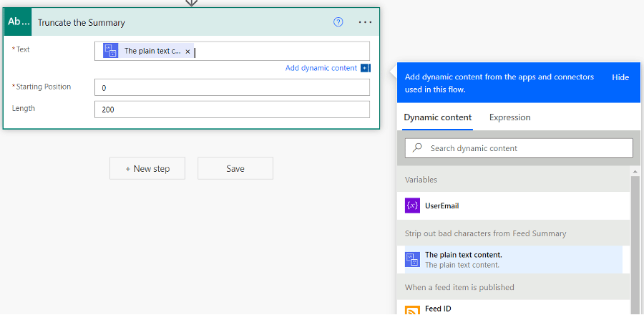The width and height of the screenshot is (644, 315).
Task: Hide the dynamic content panel
Action: click(620, 77)
